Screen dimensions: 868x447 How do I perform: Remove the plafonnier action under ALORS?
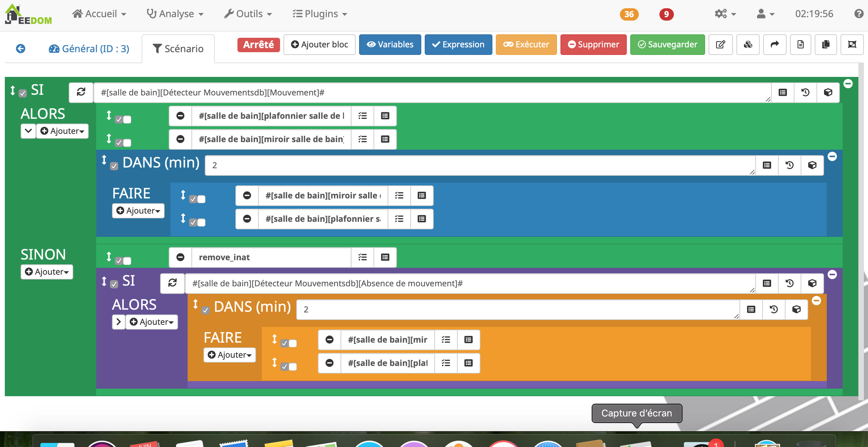(180, 116)
